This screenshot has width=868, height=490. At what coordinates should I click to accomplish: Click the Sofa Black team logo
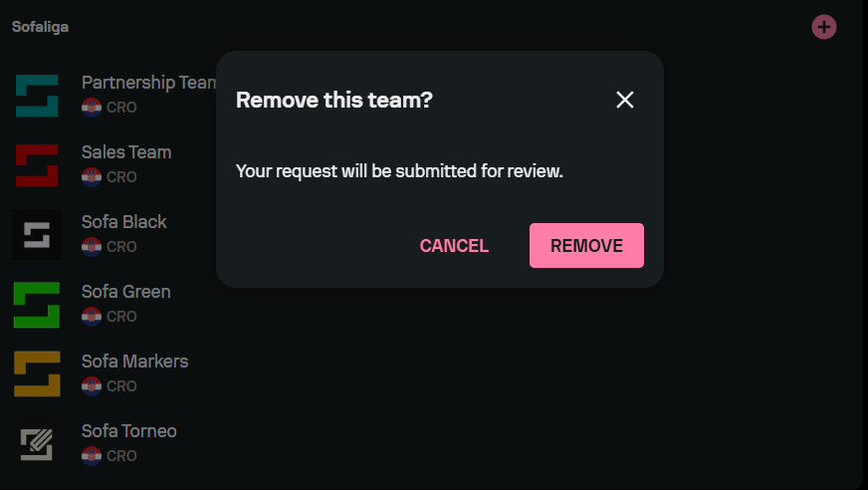[x=37, y=235]
